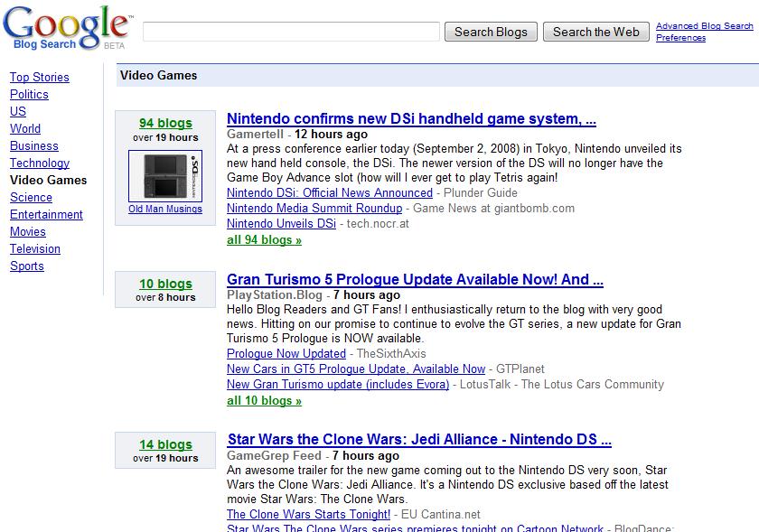Select the Entertainment category

pos(44,214)
